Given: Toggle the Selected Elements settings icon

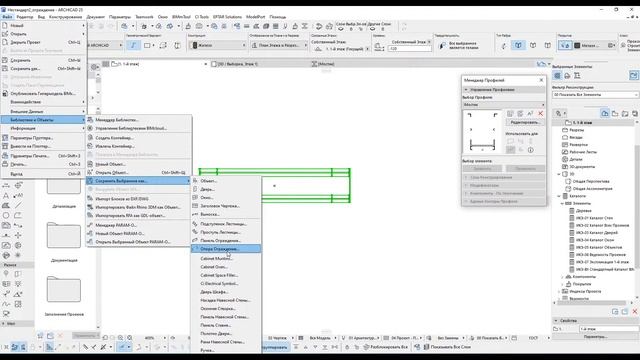Looking at the screenshot, I should click(633, 76).
